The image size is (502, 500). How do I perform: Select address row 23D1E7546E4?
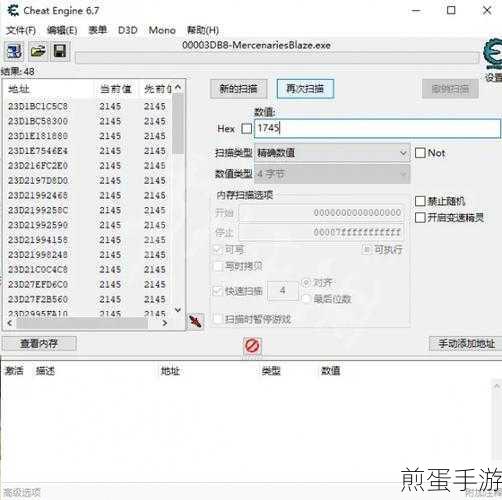pyautogui.click(x=88, y=151)
